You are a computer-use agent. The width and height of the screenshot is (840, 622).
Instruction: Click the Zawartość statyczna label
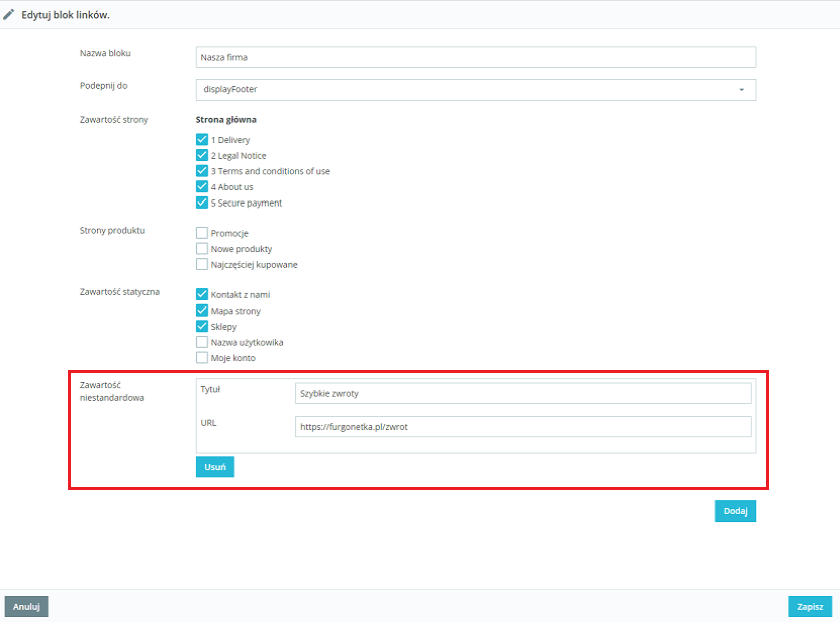click(120, 291)
